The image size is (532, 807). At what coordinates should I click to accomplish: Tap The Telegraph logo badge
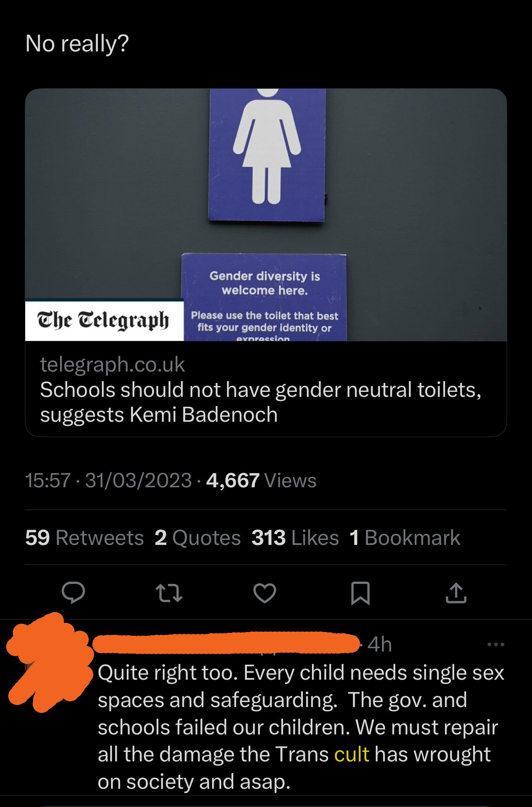[104, 320]
